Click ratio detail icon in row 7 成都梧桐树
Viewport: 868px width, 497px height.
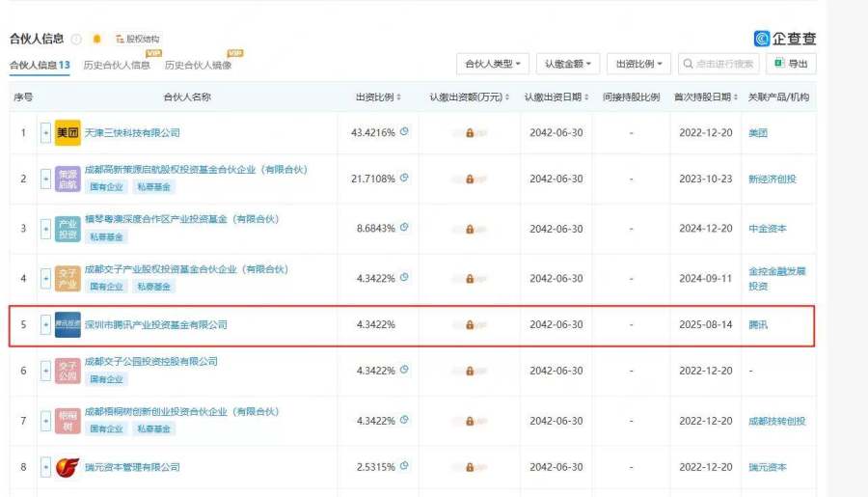coord(404,420)
